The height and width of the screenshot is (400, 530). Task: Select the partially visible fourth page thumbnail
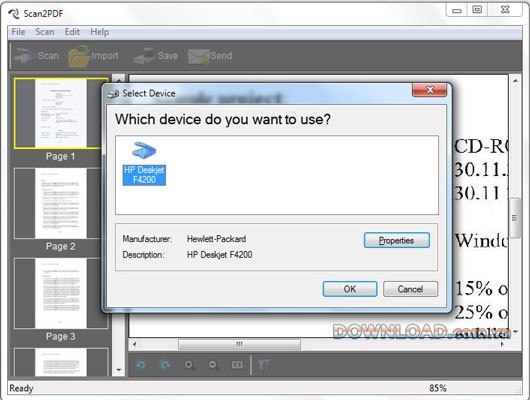click(x=61, y=362)
